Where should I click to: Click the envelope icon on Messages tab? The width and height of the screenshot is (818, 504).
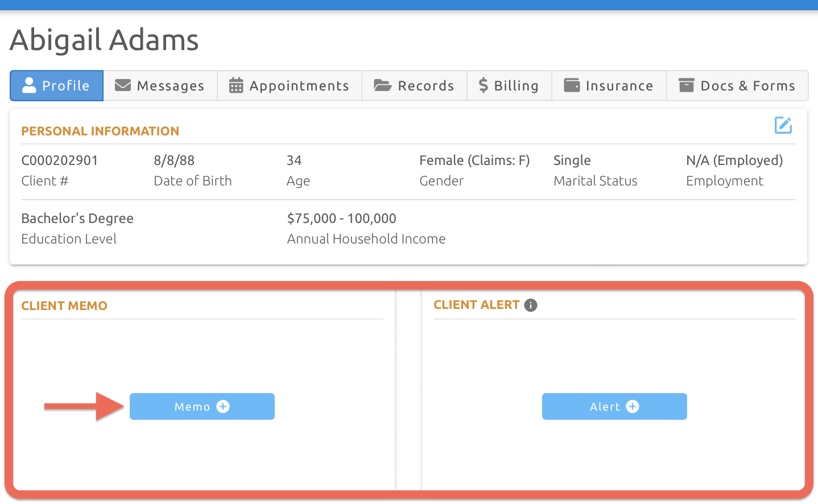pyautogui.click(x=122, y=85)
